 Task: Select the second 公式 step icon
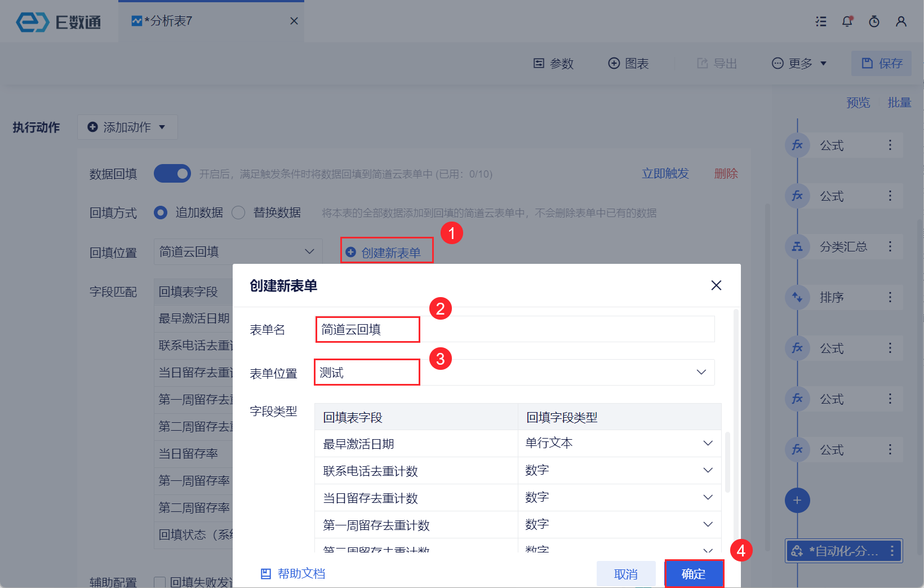(797, 196)
